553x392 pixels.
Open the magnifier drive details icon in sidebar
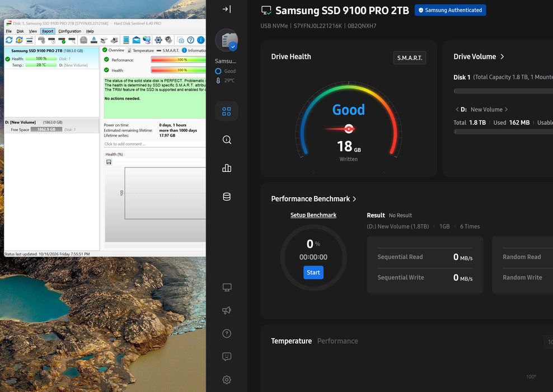coord(227,140)
